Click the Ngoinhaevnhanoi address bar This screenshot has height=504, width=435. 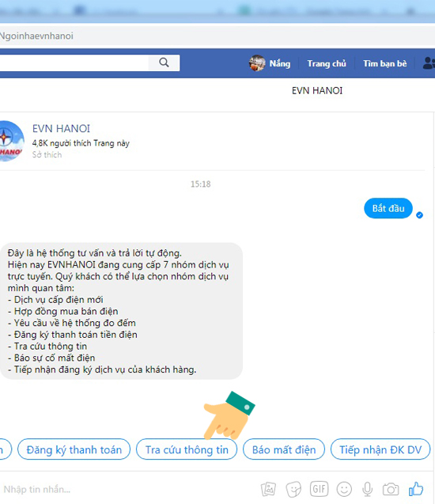217,36
